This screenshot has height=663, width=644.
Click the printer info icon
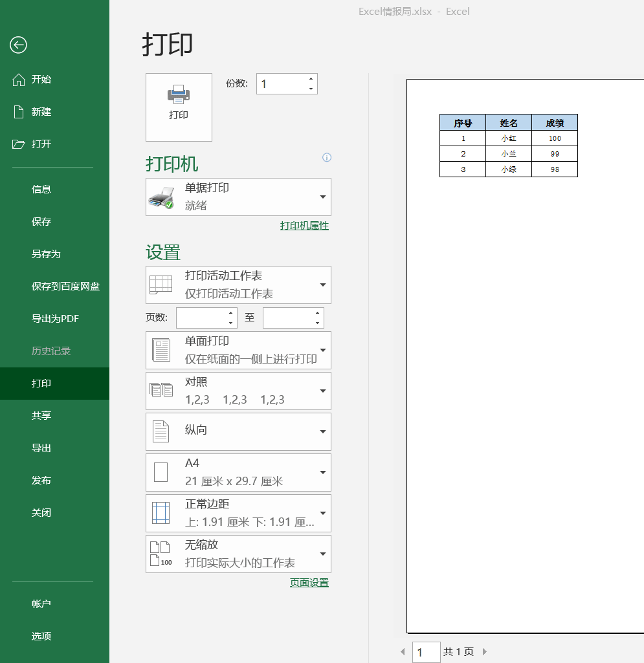click(x=327, y=158)
